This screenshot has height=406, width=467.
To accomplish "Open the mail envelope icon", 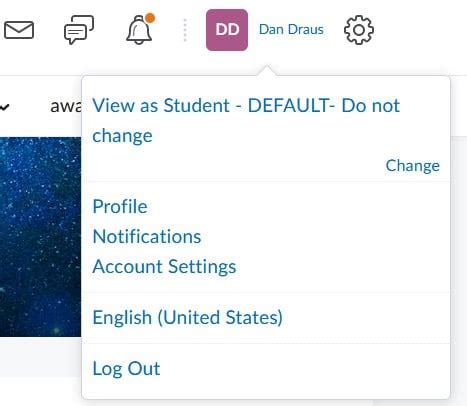I will click(19, 30).
